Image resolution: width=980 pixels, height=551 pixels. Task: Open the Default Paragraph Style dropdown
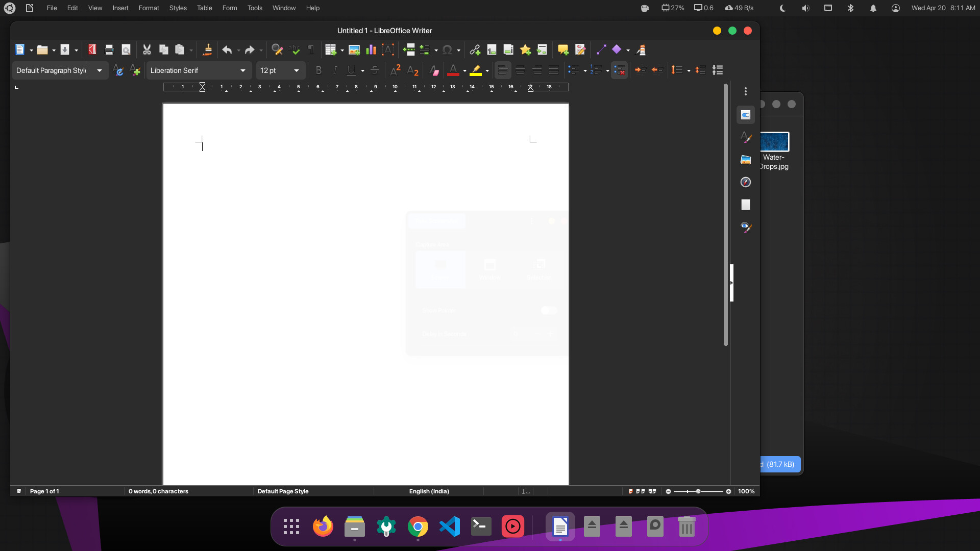(100, 70)
